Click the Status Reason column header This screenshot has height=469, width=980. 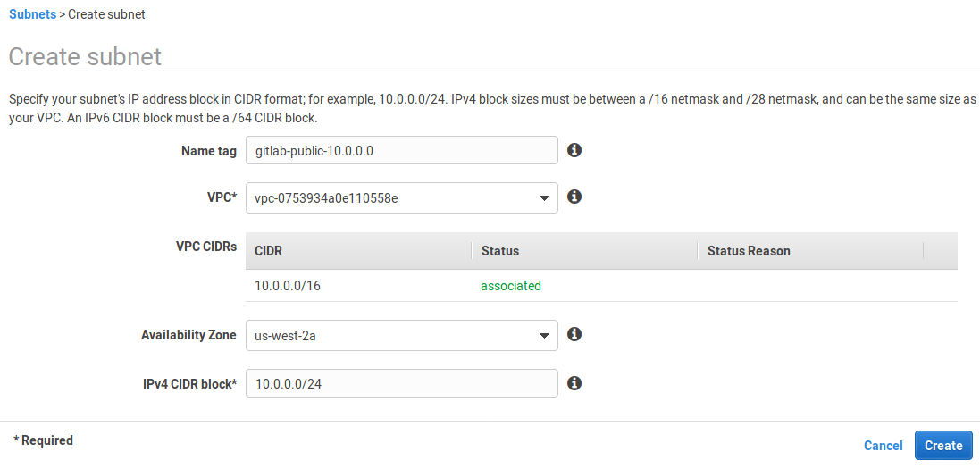coord(749,251)
